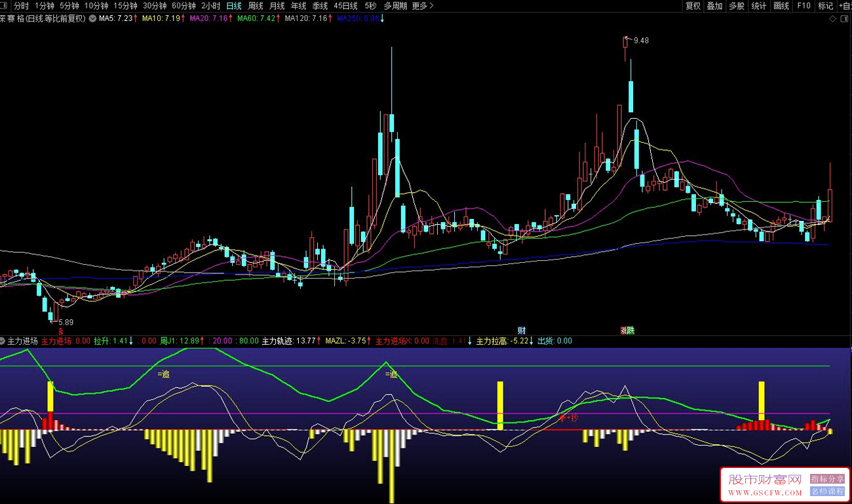Click the diamond icon at top right

(x=832, y=19)
